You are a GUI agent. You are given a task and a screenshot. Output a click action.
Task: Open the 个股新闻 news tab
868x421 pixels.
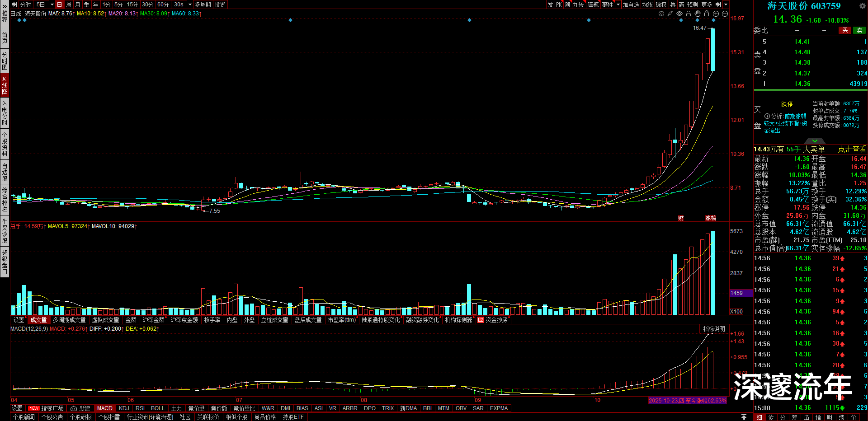(x=24, y=417)
